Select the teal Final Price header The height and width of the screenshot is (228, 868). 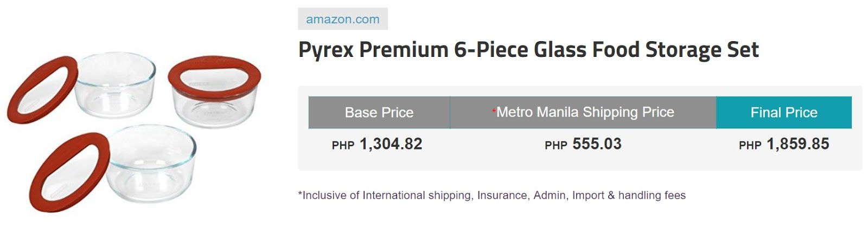(784, 112)
